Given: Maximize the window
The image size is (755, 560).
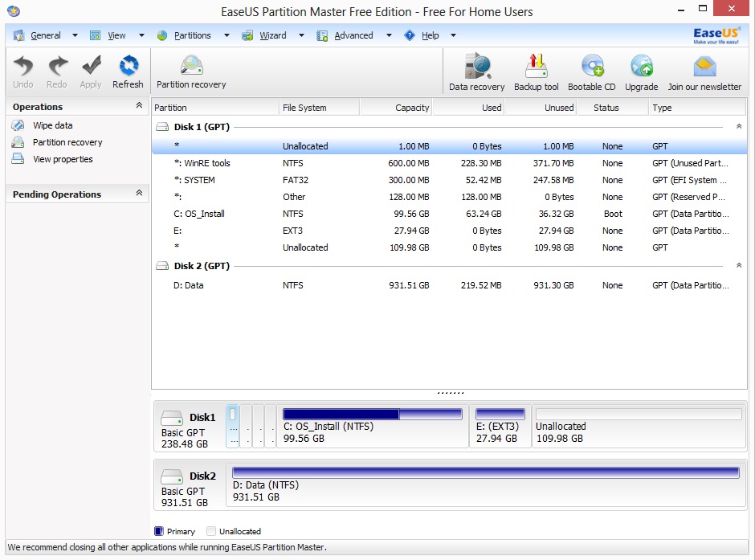Looking at the screenshot, I should click(x=703, y=8).
